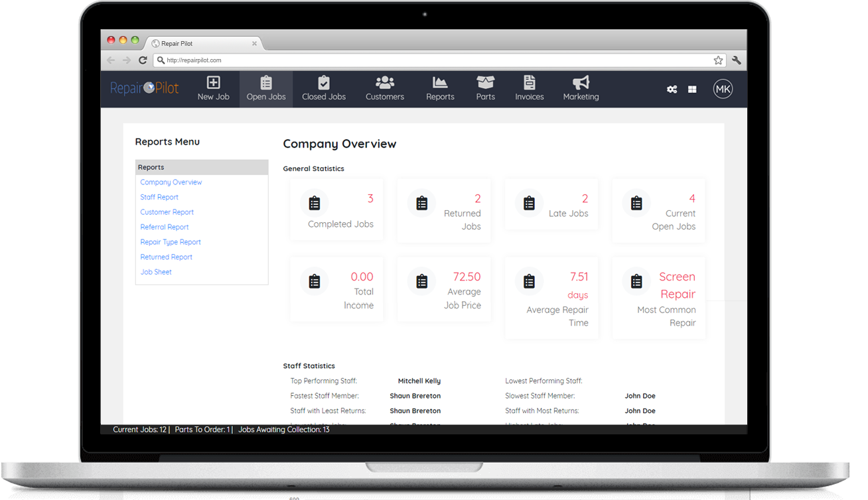Open the Repair Type Report link
Image resolution: width=868 pixels, height=500 pixels.
171,242
